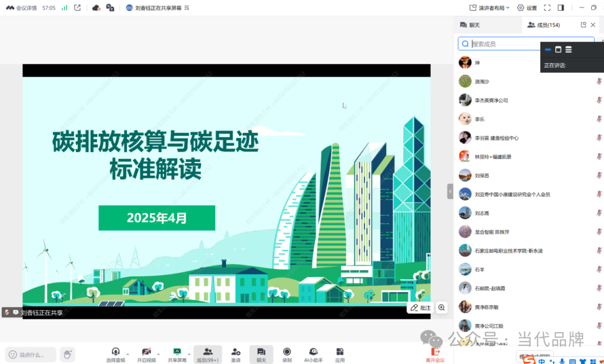Toggle side panel icon in top bar

tap(561, 8)
